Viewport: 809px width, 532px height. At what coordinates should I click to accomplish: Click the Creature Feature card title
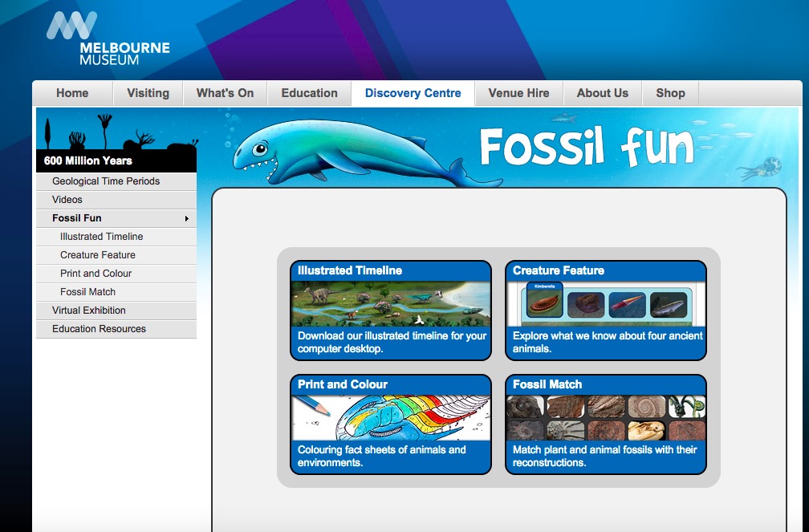point(559,270)
